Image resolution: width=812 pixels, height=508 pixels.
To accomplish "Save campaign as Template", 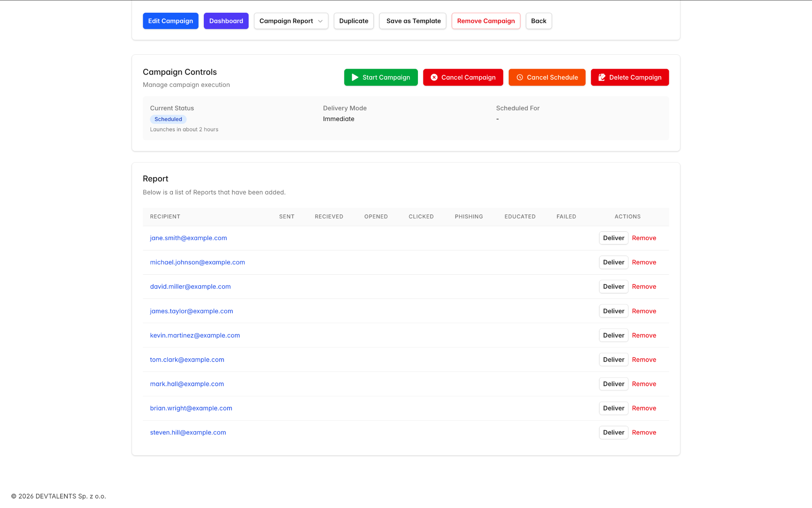I will pos(413,21).
